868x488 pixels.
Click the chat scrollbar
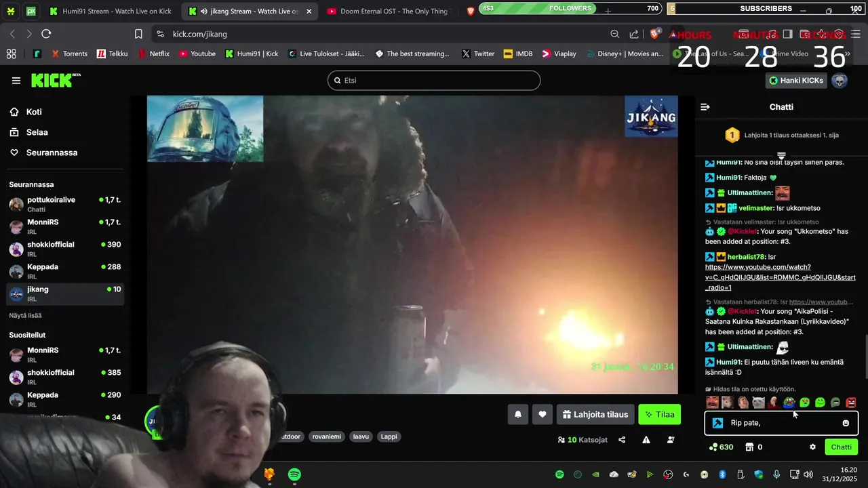click(866, 356)
